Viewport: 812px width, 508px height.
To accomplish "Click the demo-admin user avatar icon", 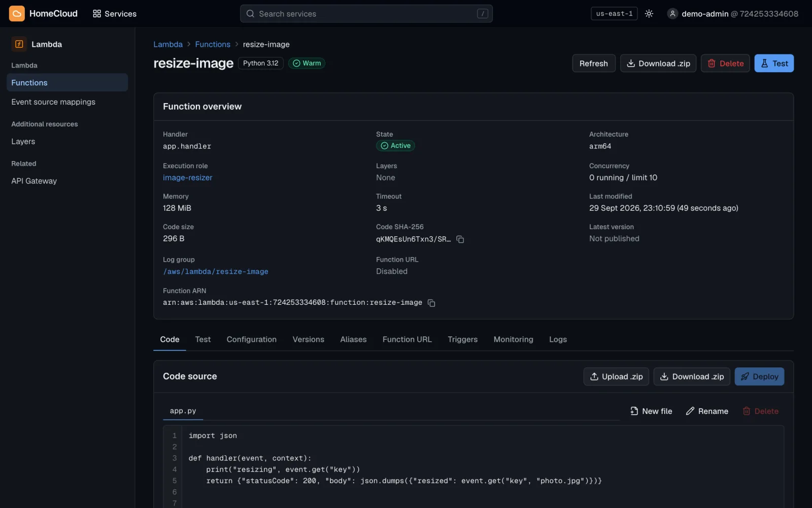I will pos(672,14).
